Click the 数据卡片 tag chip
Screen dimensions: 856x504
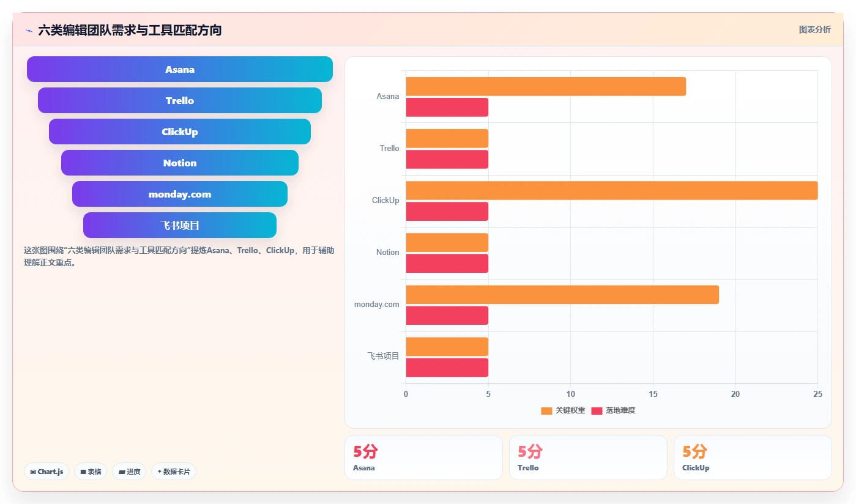pyautogui.click(x=174, y=472)
